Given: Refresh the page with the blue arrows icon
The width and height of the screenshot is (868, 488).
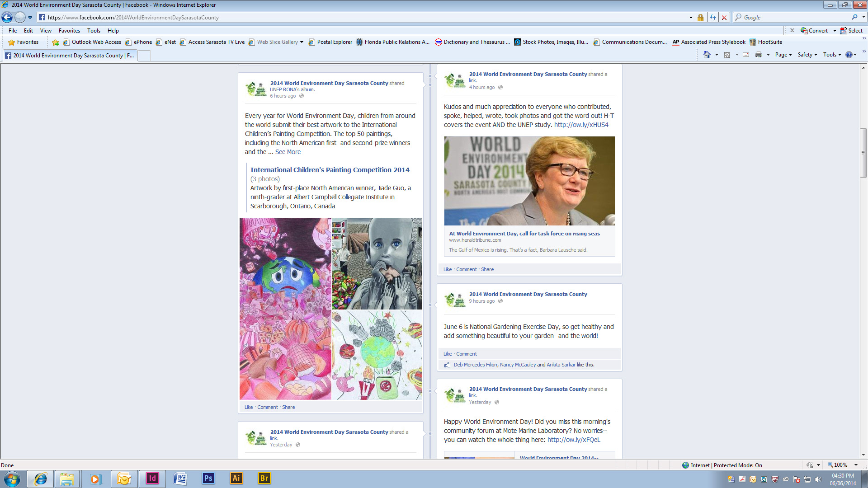Looking at the screenshot, I should click(713, 18).
